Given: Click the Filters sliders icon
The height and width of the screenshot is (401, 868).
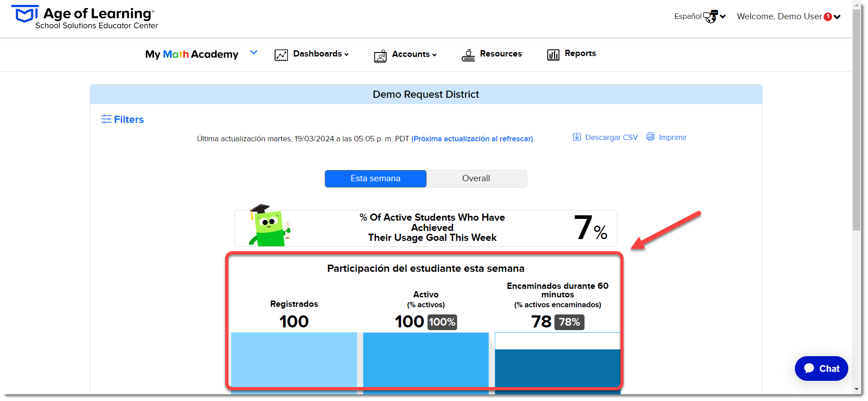Looking at the screenshot, I should coord(106,119).
